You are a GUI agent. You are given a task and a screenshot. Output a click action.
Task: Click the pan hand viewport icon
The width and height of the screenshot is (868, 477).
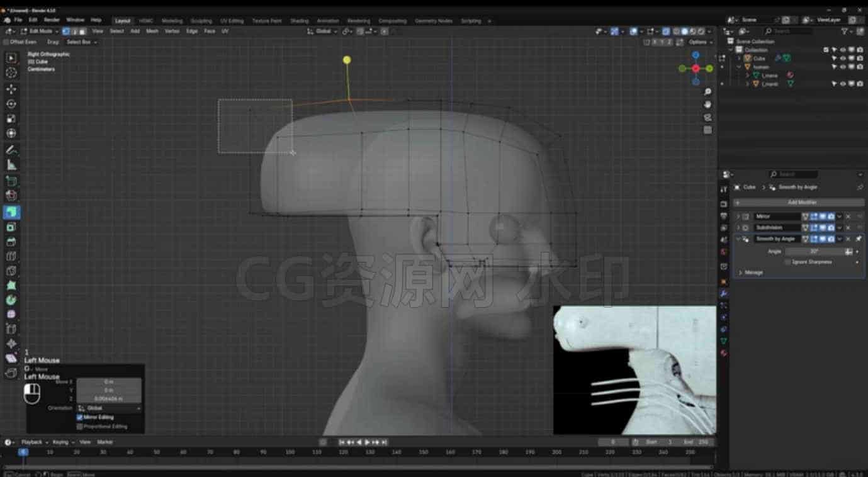707,104
